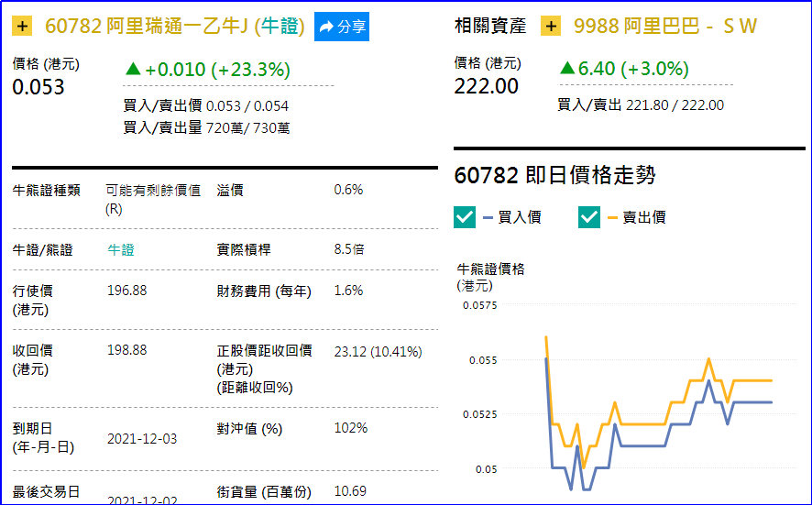This screenshot has width=812, height=505.
Task: Add 60782 to watchlist with plus icon
Action: coord(22,27)
